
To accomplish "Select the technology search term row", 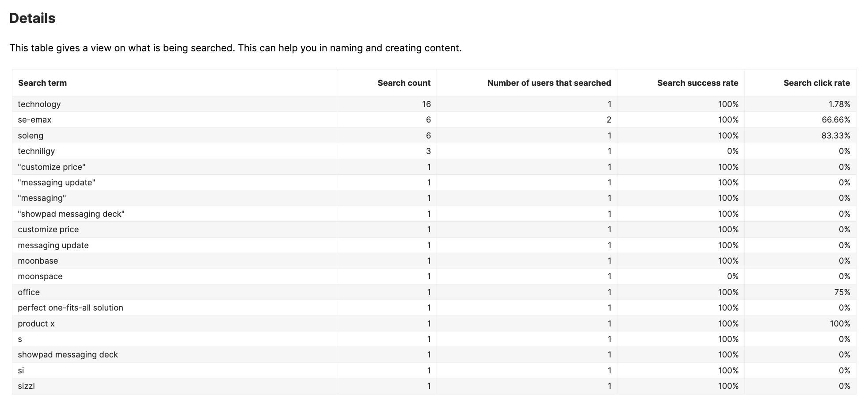I will [x=434, y=104].
